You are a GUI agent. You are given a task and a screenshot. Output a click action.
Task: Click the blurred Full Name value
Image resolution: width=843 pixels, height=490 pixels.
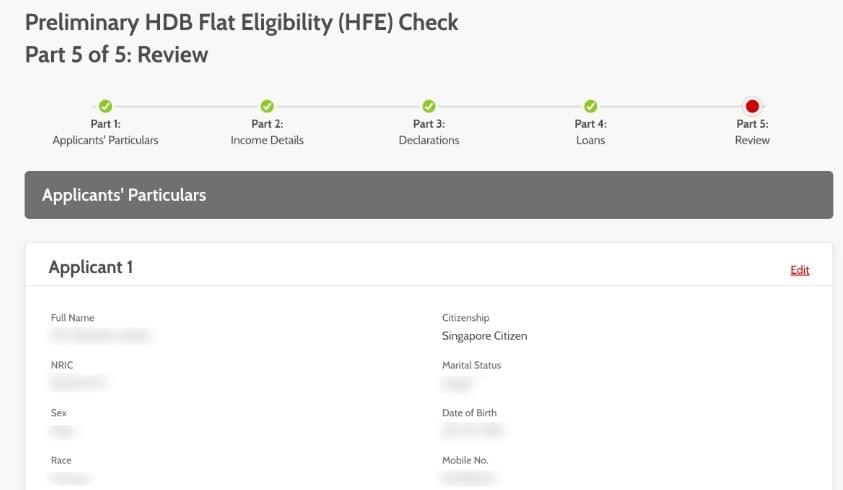coord(100,336)
